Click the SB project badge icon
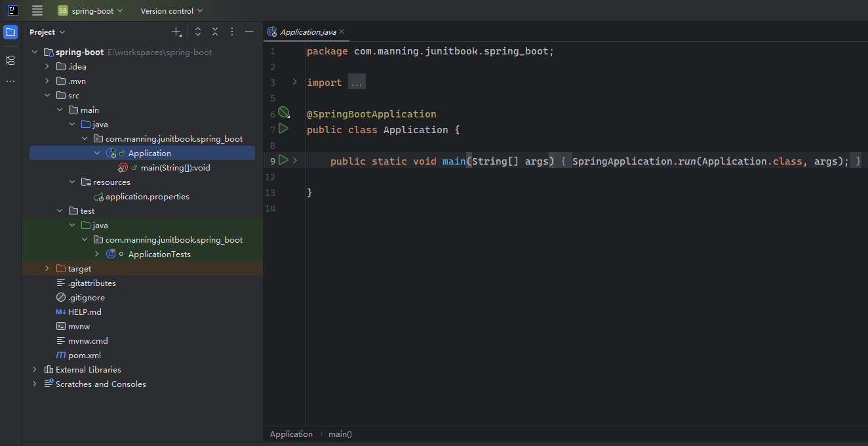 point(63,10)
